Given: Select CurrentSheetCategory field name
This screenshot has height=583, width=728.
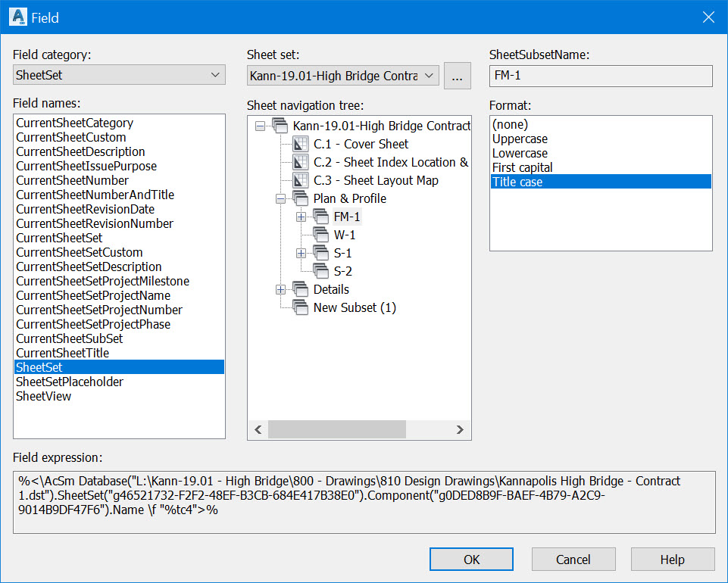Looking at the screenshot, I should tap(120, 123).
